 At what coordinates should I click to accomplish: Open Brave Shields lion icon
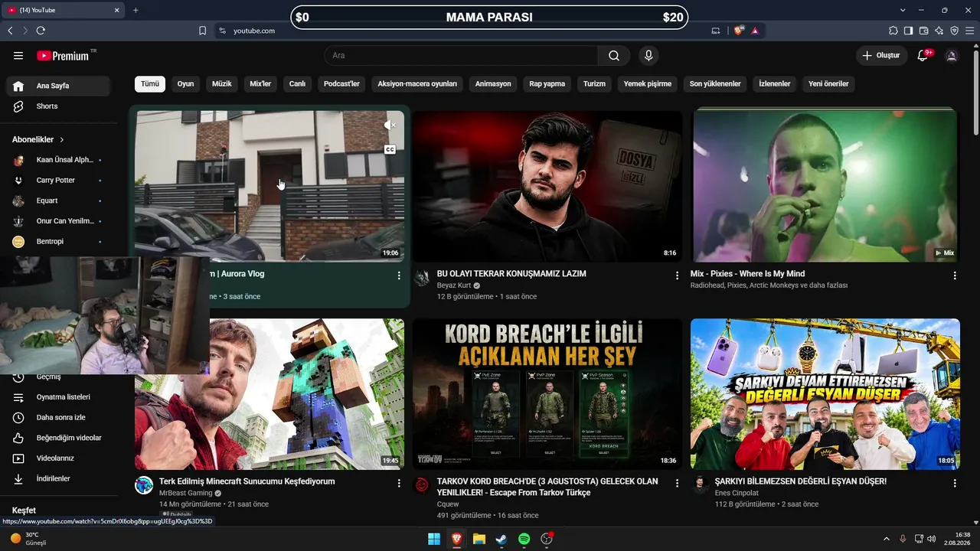point(739,31)
